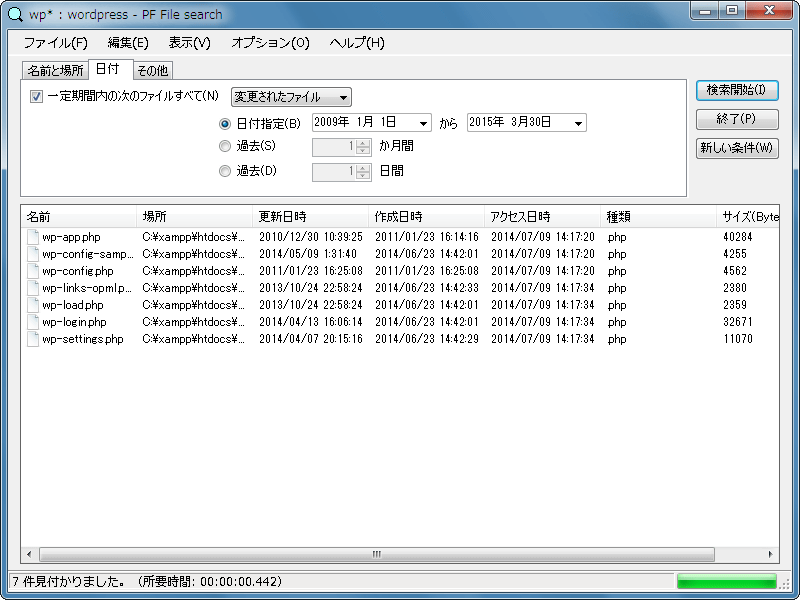This screenshot has width=800, height=600.
Task: Select the 日付指定(B) radio button
Action: click(224, 123)
